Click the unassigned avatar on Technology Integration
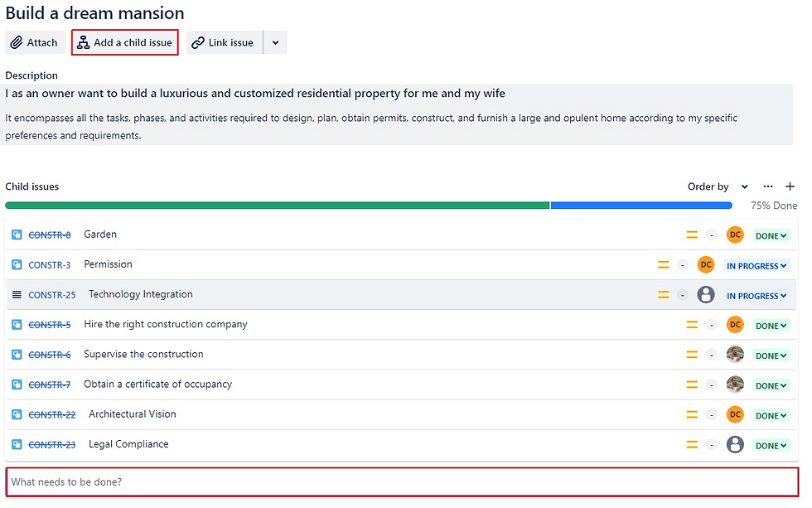Screen dimensions: 812x508 pos(706,294)
